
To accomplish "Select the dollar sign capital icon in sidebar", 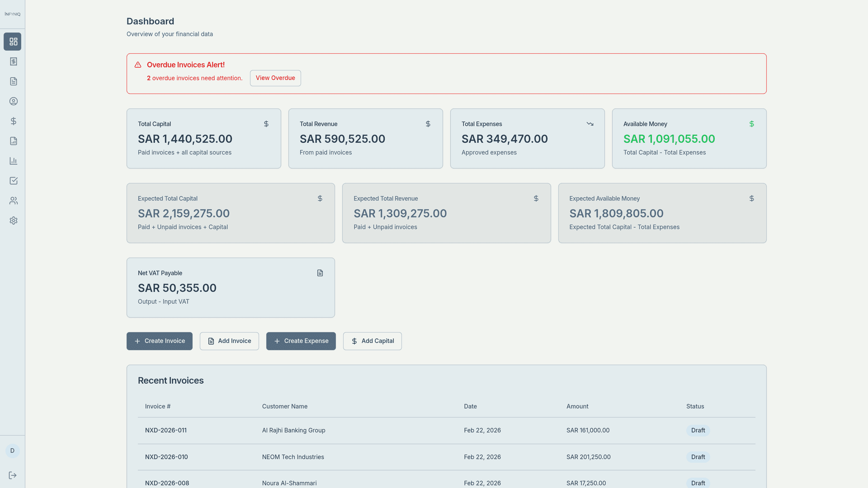I will point(13,121).
